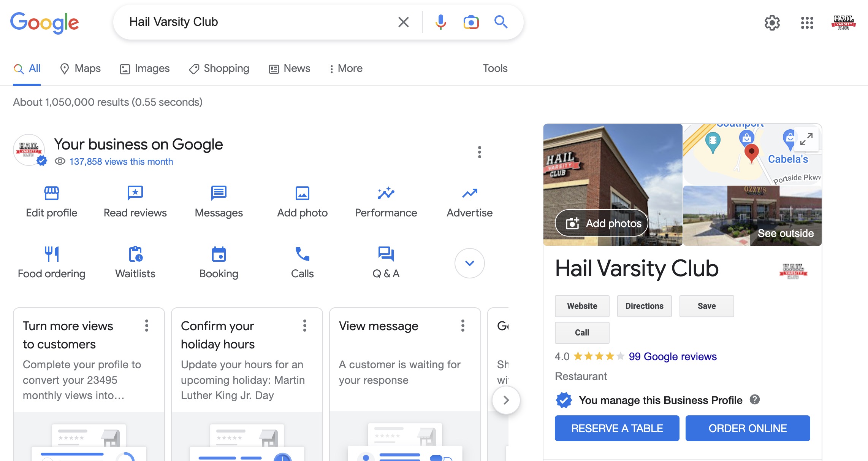Expand more business actions chevron
Screen dimensions: 868x461
tap(469, 263)
